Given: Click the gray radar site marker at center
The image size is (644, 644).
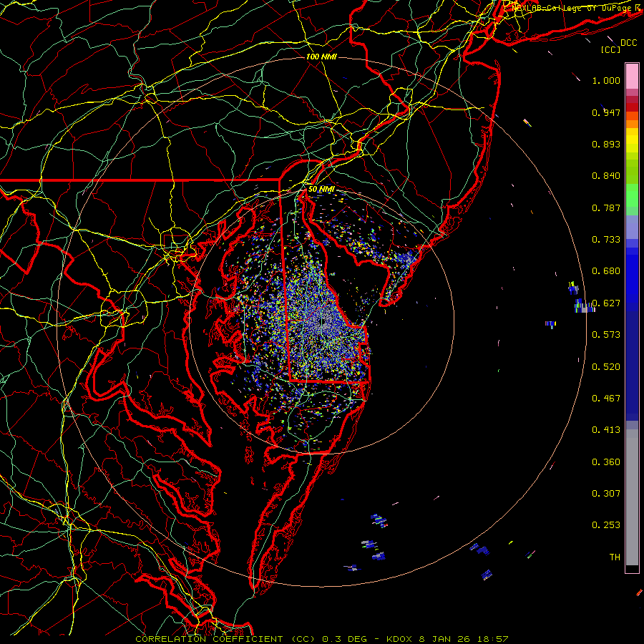Looking at the screenshot, I should point(323,323).
